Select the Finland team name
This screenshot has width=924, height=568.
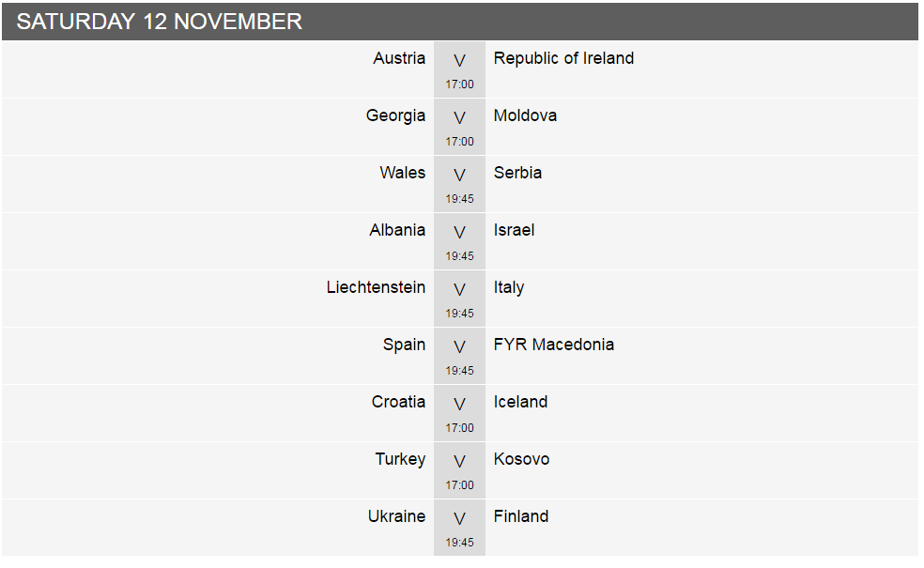coord(521,515)
